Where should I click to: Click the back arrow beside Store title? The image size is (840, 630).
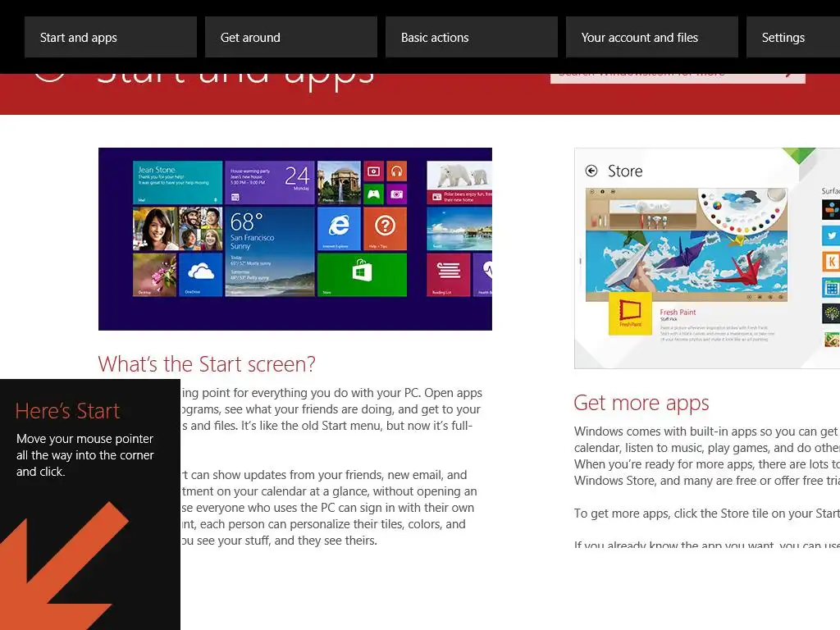point(591,171)
